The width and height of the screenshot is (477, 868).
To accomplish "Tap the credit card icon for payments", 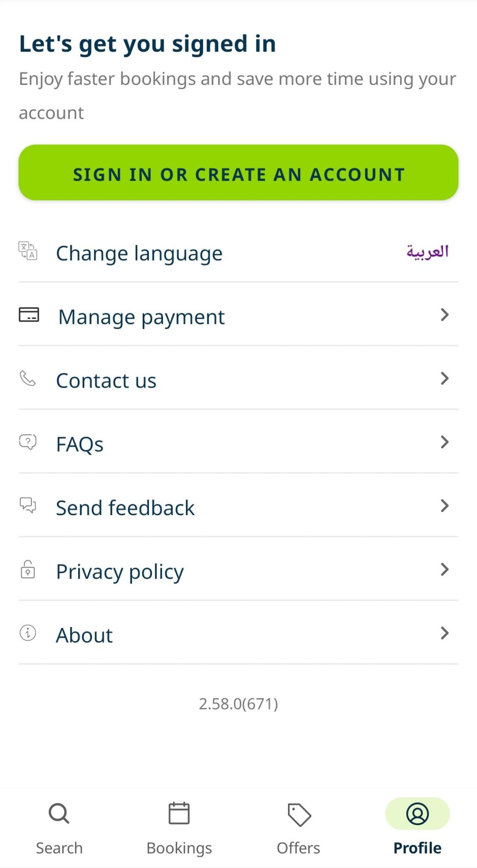I will tap(29, 315).
